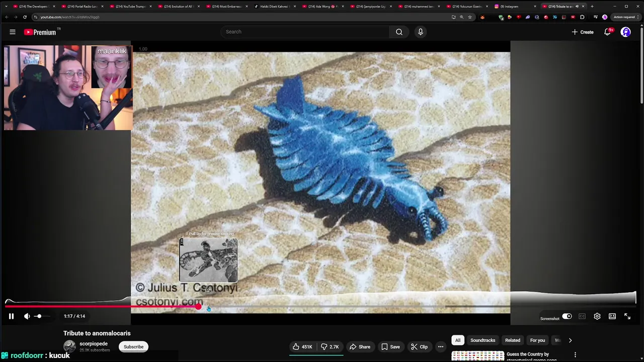The width and height of the screenshot is (644, 362).
Task: Open the Guess the Country video thumbnail
Action: tap(477, 356)
